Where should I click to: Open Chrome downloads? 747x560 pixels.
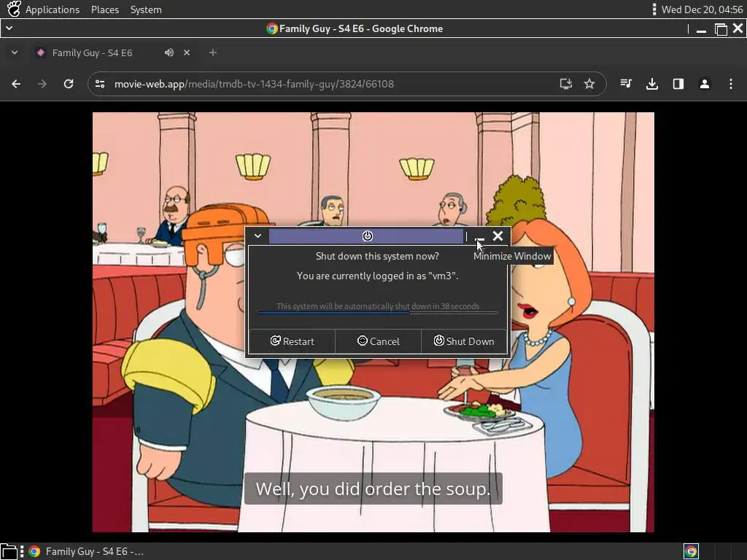point(652,85)
